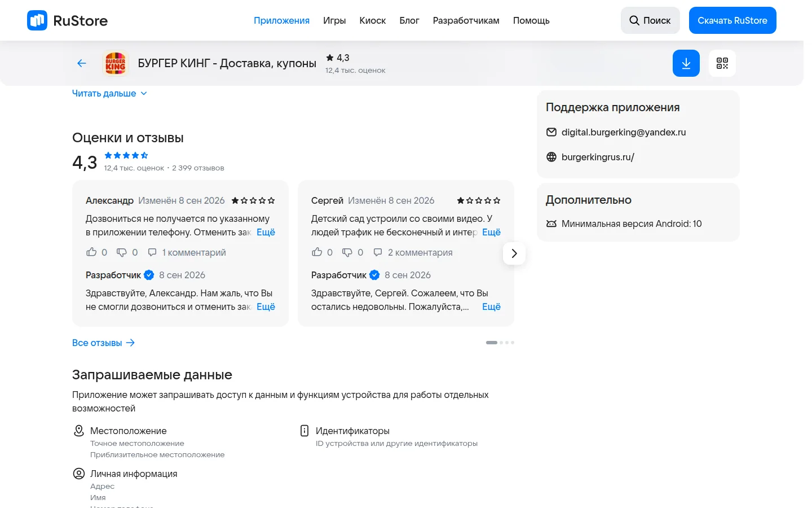Open the Киоск section
This screenshot has width=812, height=508.
pos(373,20)
